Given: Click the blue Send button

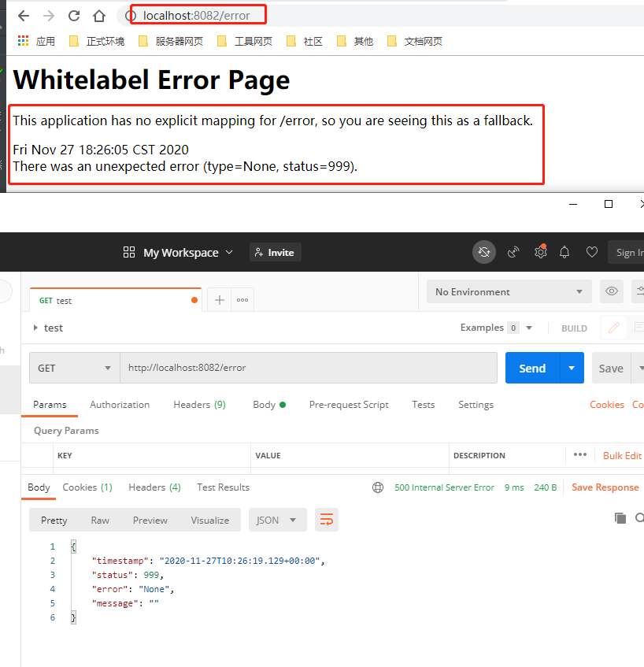Looking at the screenshot, I should [532, 368].
